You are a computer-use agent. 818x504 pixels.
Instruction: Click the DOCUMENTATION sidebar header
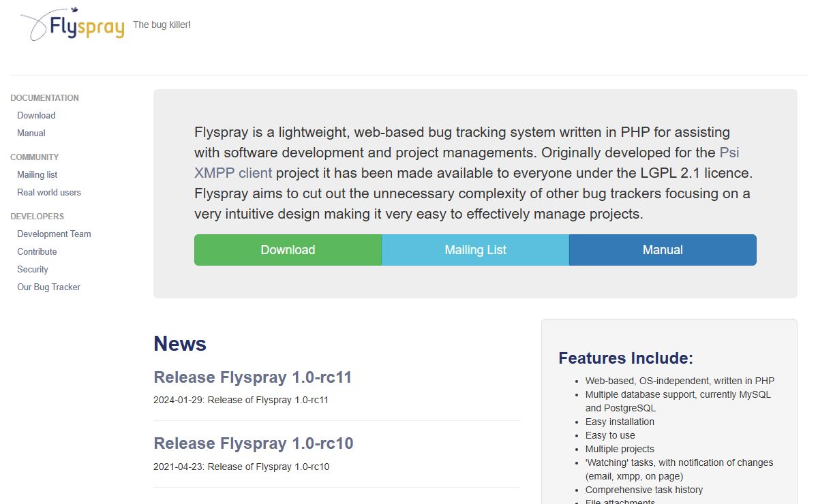click(44, 98)
